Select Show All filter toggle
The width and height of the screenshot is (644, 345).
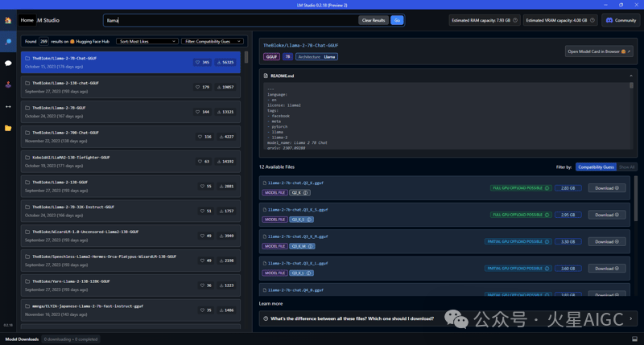627,167
